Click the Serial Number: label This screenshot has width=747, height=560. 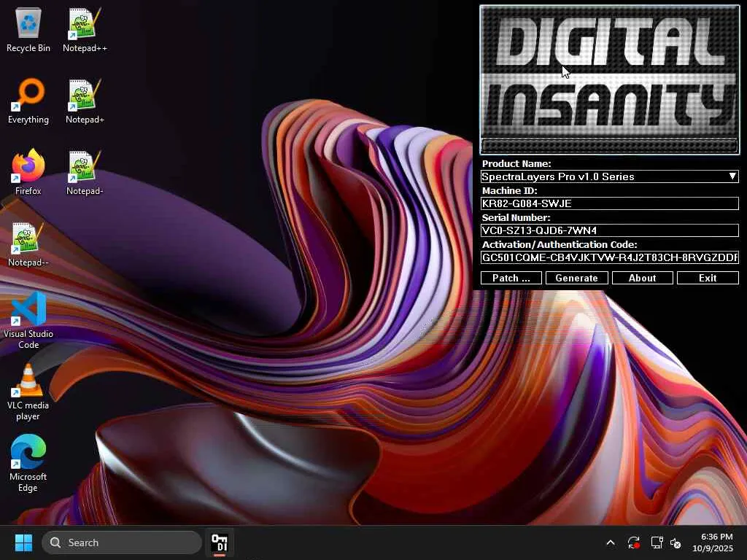tap(516, 217)
